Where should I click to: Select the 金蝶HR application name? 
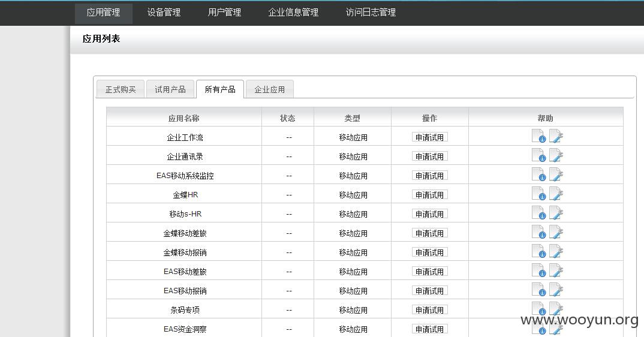pyautogui.click(x=185, y=195)
